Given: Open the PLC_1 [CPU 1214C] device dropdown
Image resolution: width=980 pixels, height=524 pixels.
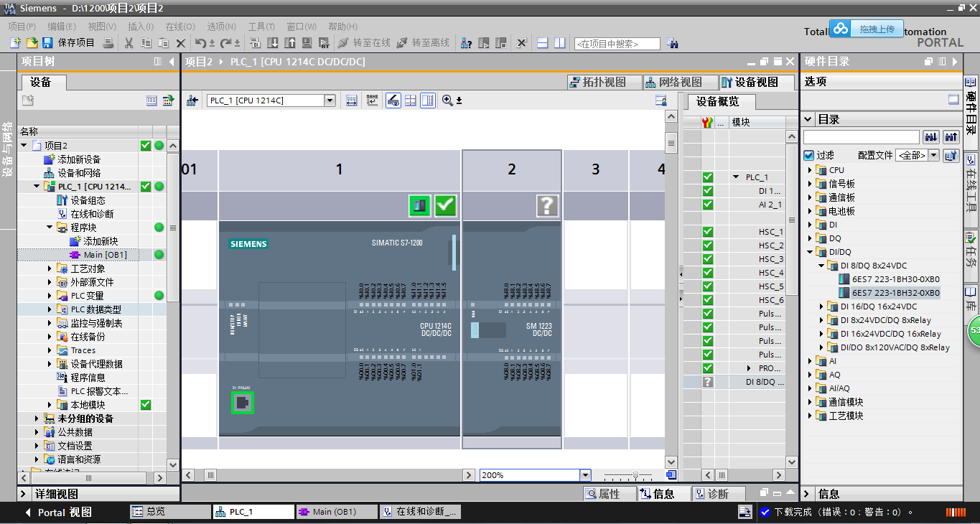Looking at the screenshot, I should pos(330,100).
